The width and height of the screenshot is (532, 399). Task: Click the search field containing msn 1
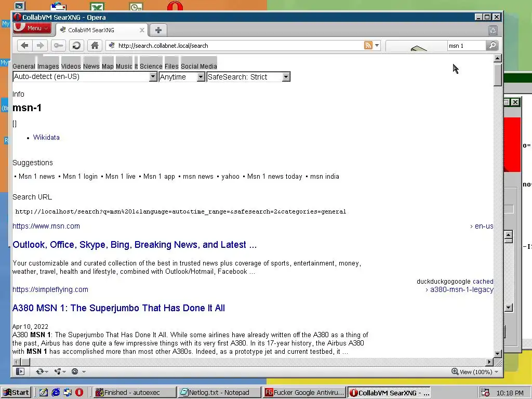tap(466, 46)
